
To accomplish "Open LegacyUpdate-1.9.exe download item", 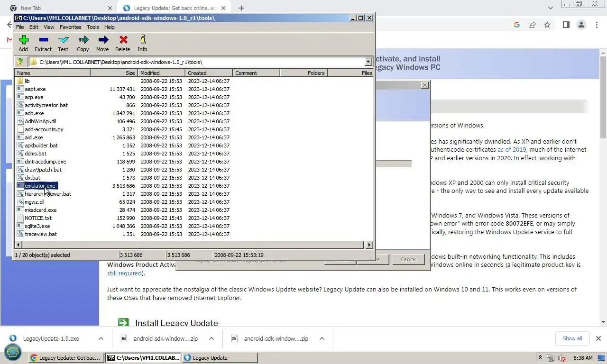I will point(51,338).
